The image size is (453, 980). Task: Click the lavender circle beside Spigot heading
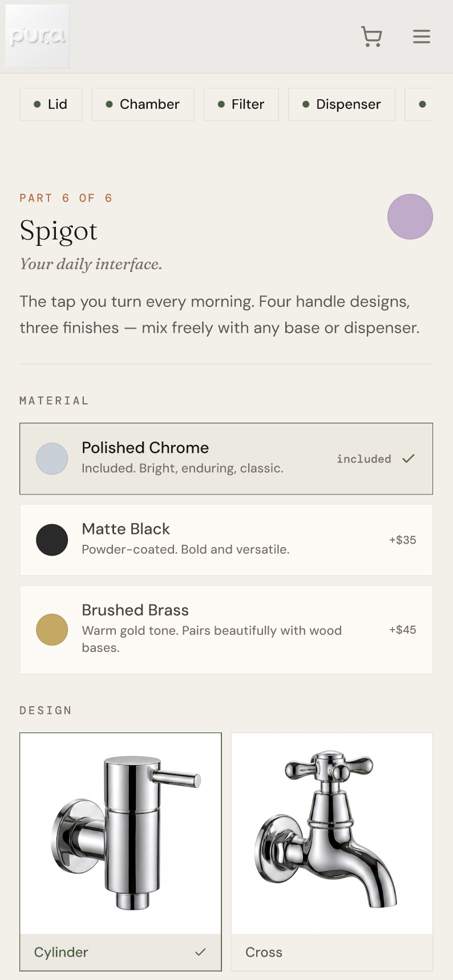coord(410,217)
